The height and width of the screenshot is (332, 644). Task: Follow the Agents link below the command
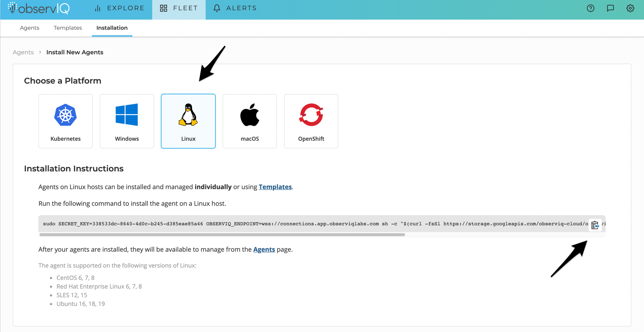264,250
